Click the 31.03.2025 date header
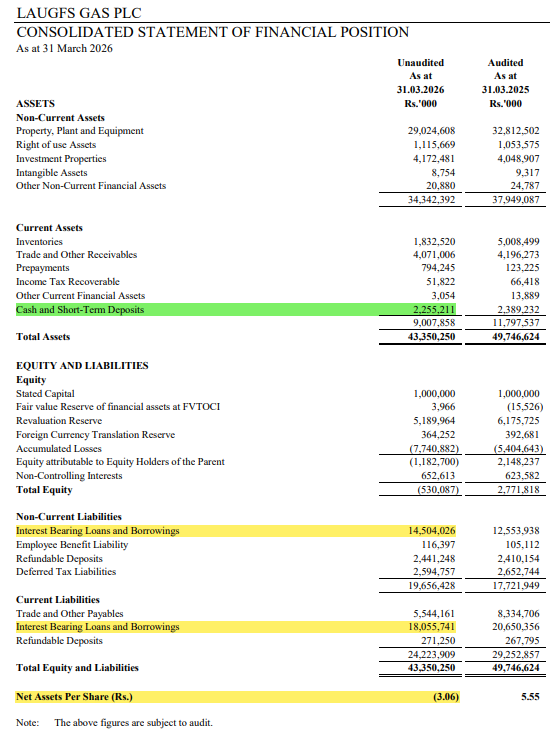The image size is (560, 737). click(x=505, y=89)
